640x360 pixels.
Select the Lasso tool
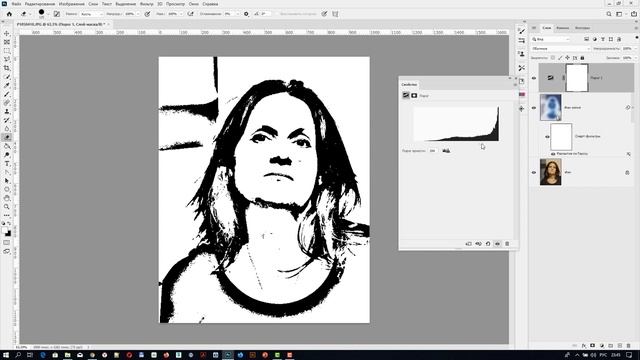click(x=7, y=60)
